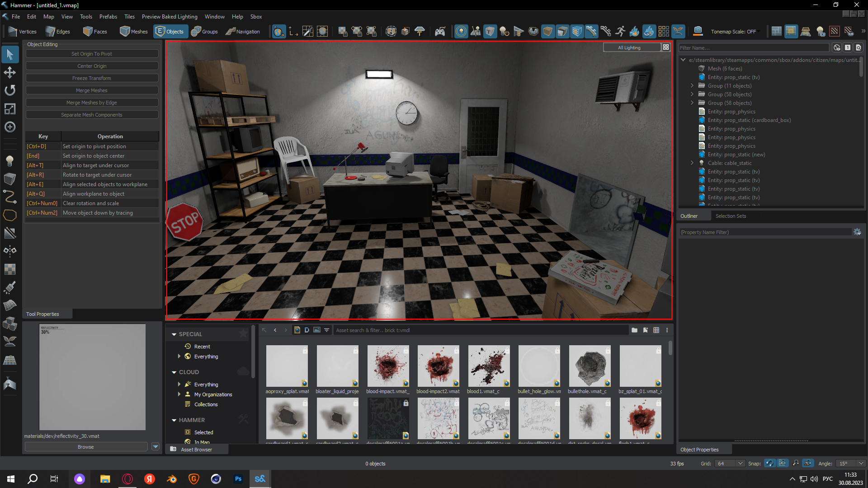Click the Set Origin To Pivot button
The image size is (868, 488).
pyautogui.click(x=92, y=54)
